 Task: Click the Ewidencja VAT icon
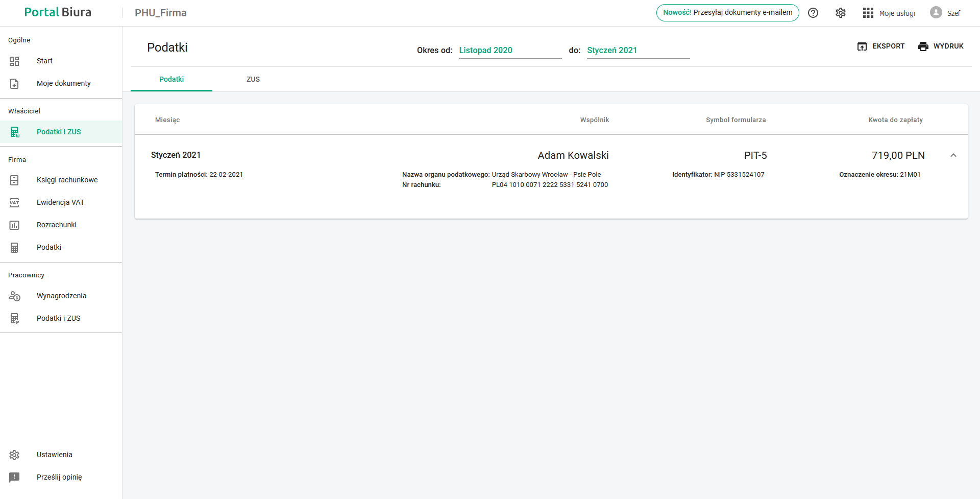[14, 203]
